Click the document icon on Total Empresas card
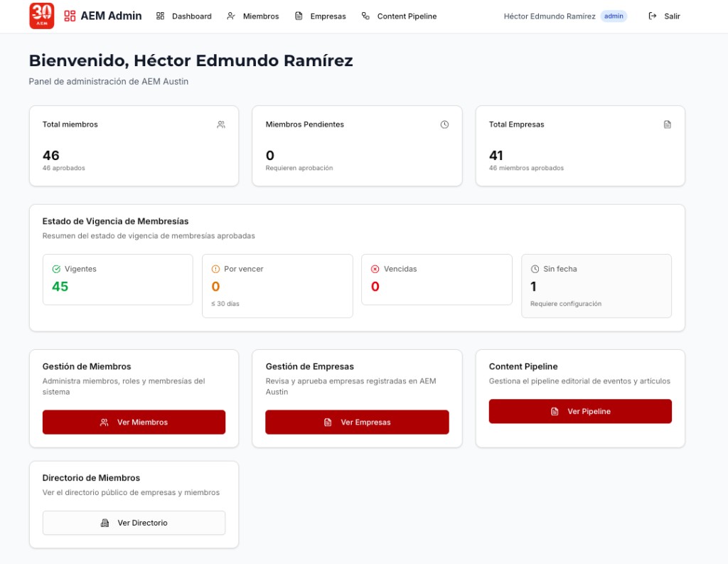Screen dimensions: 728x564 [667, 124]
